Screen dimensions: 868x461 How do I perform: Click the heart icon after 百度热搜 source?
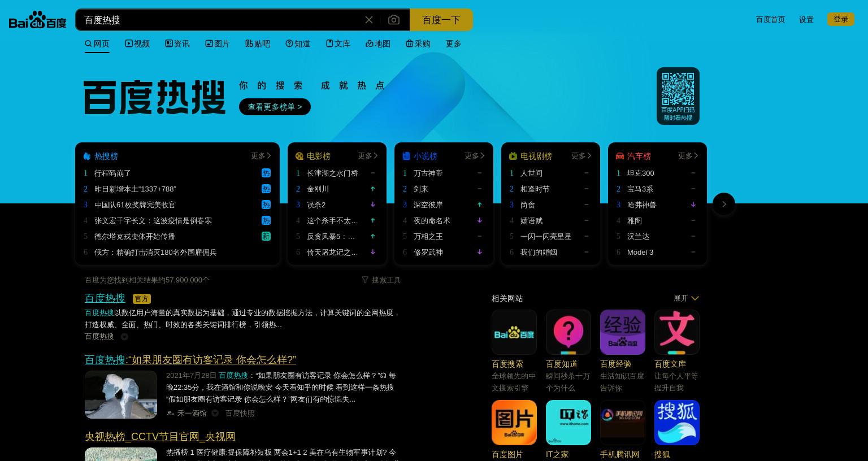[124, 336]
